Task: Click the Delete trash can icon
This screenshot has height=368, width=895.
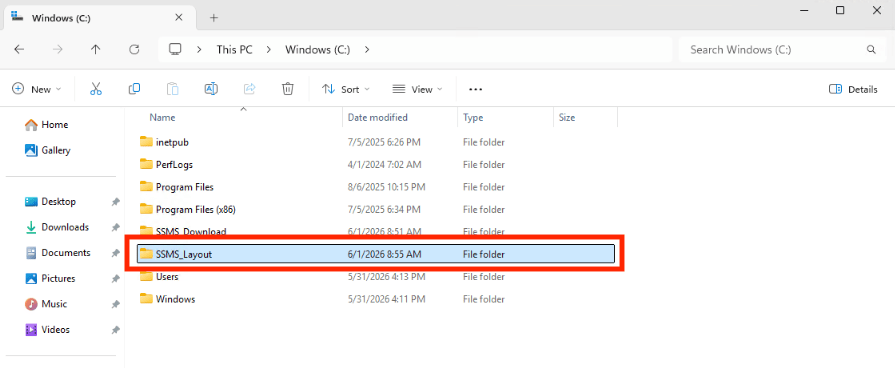Action: pos(288,89)
